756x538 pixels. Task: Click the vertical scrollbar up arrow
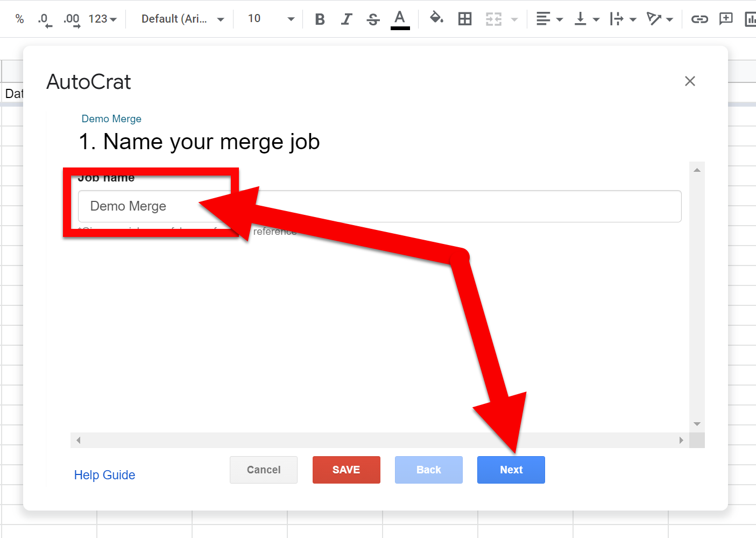click(697, 170)
